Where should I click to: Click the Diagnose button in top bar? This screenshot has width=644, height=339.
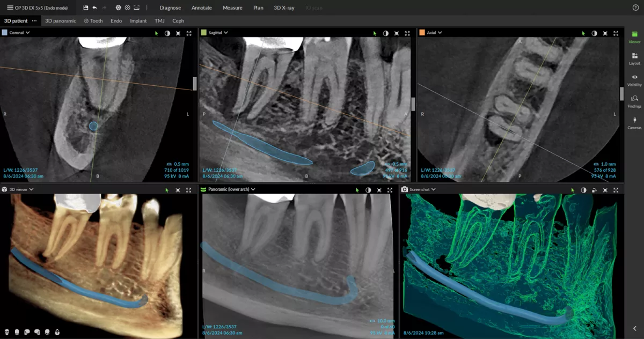point(170,8)
